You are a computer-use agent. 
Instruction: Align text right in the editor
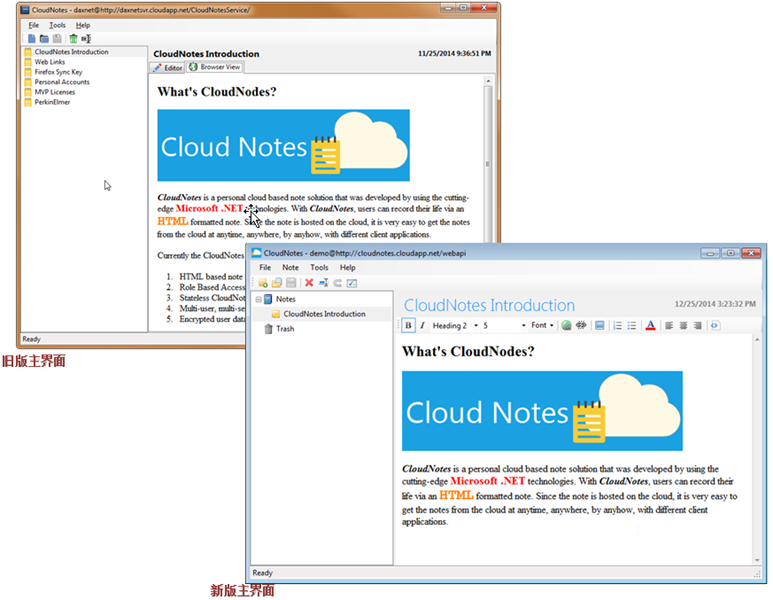698,325
